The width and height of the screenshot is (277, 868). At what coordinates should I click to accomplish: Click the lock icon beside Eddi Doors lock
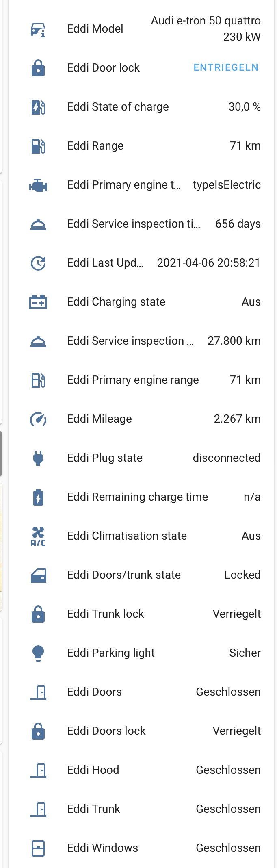pos(38,731)
